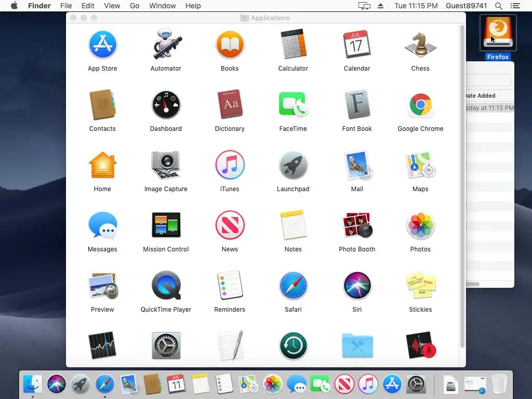The height and width of the screenshot is (399, 532).
Task: Select the Google Chrome app icon
Action: (420, 105)
